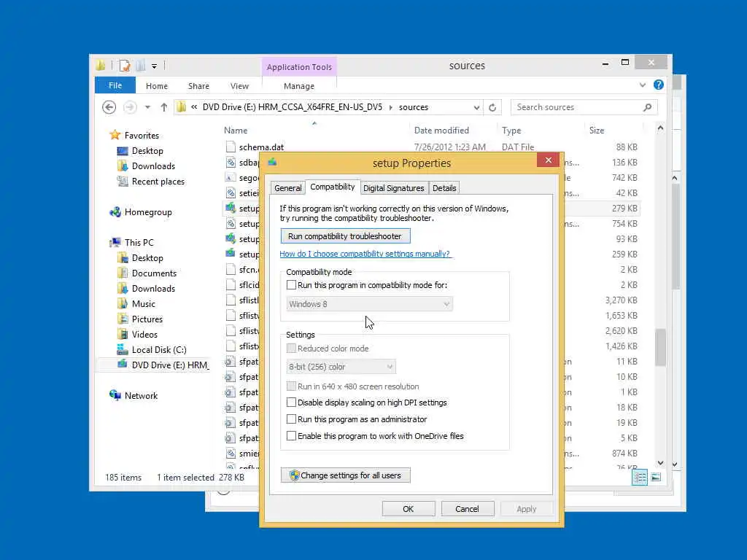Click the Documents folder icon

[x=123, y=273]
